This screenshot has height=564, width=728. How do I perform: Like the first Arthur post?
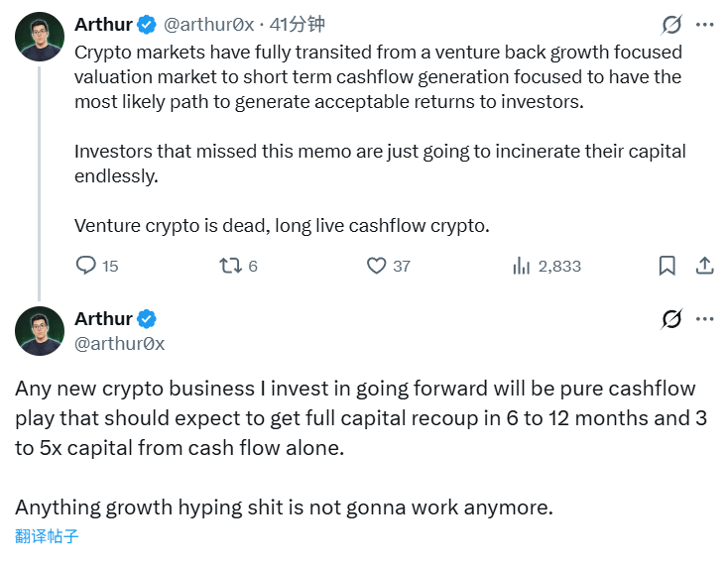pos(376,266)
